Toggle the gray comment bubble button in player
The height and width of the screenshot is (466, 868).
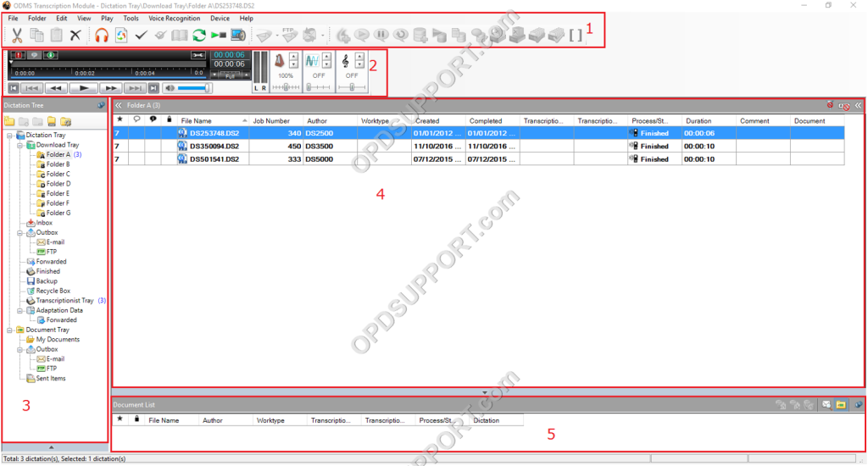[x=34, y=55]
